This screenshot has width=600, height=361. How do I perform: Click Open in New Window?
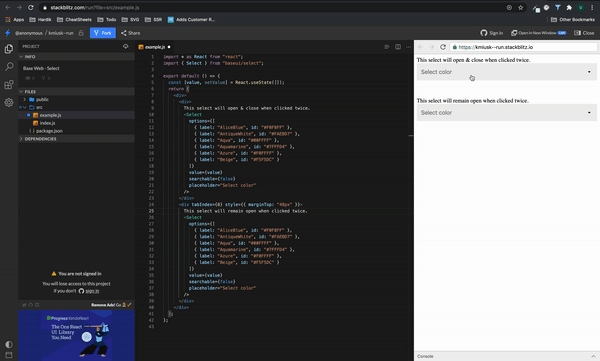[538, 33]
